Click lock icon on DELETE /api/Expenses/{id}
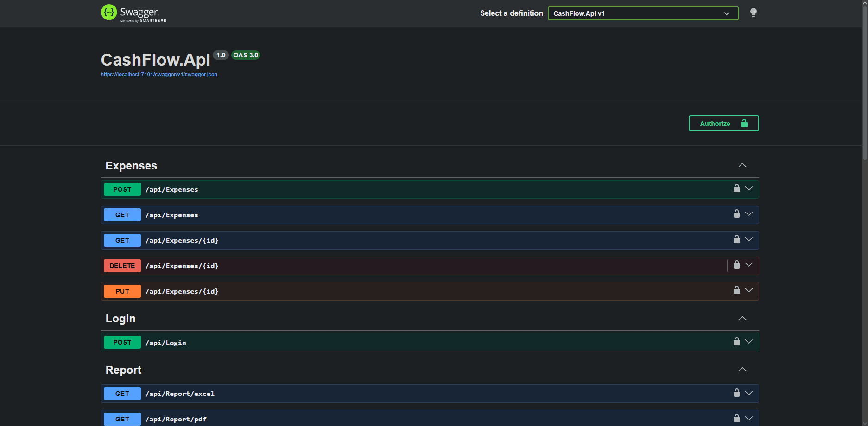Screen dimensions: 868x426 736,265
